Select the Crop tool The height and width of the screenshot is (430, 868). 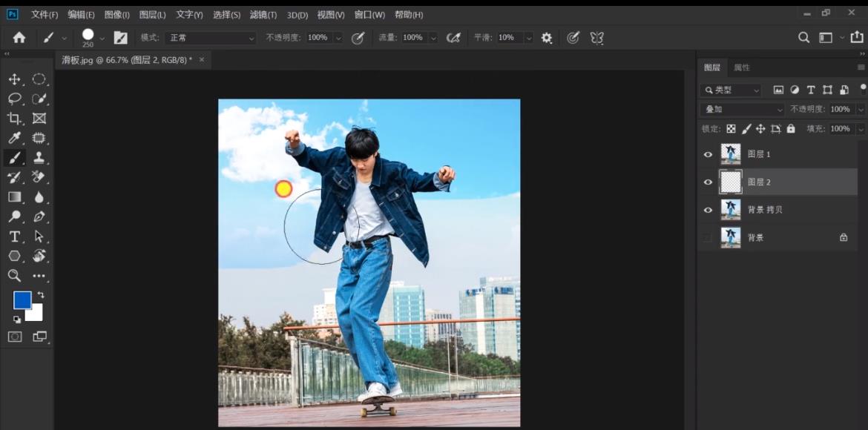click(x=14, y=119)
